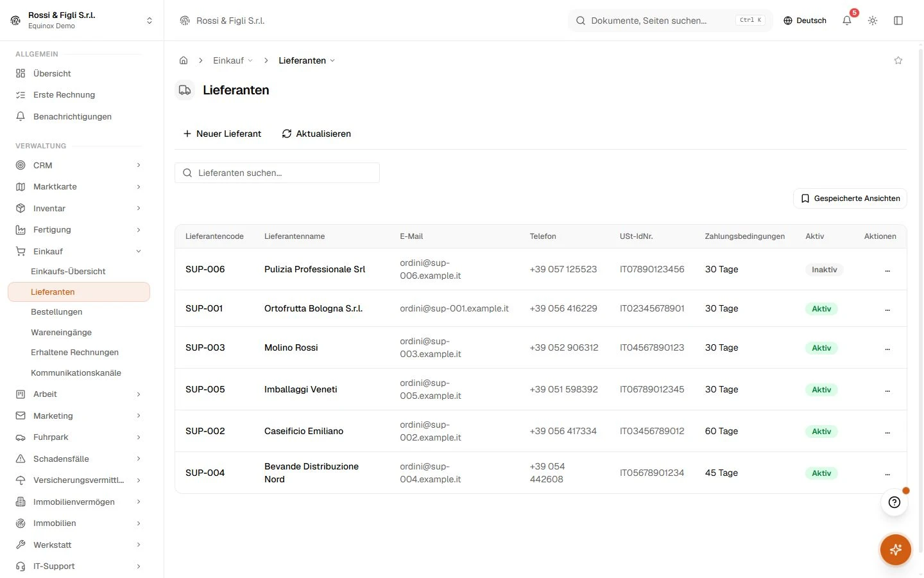Click the Lieferantenname column header
The height and width of the screenshot is (578, 924).
pyautogui.click(x=295, y=236)
